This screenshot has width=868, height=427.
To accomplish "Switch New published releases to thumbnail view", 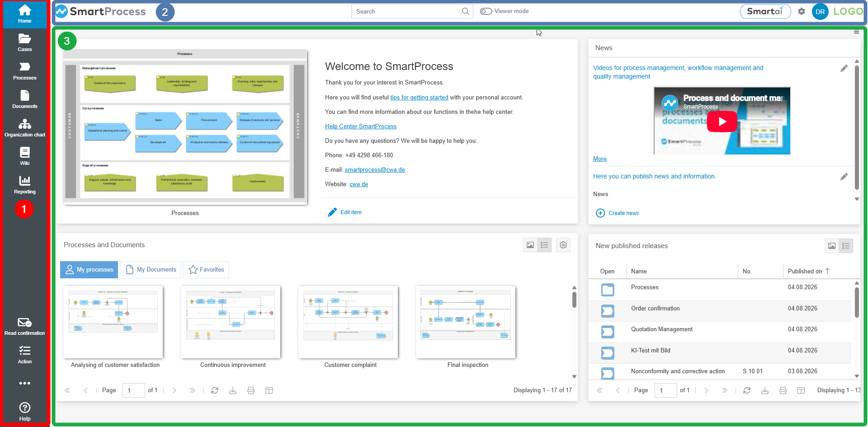I will click(x=832, y=246).
